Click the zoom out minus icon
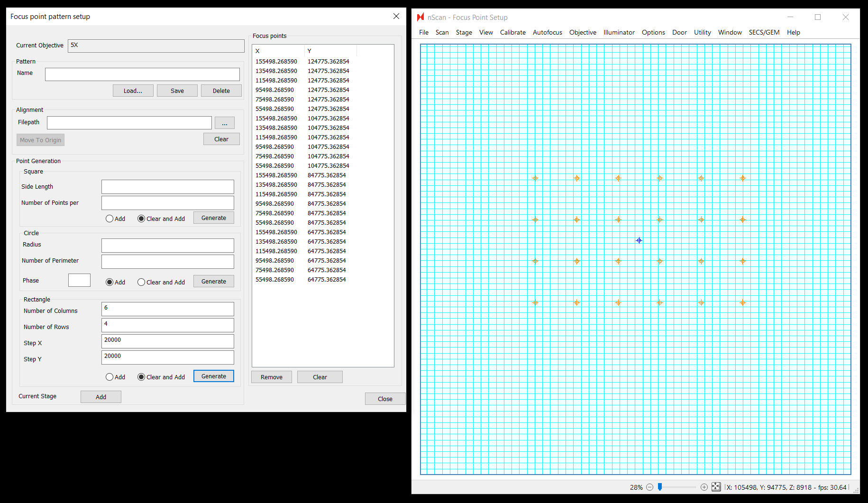The width and height of the screenshot is (868, 503). (x=649, y=487)
